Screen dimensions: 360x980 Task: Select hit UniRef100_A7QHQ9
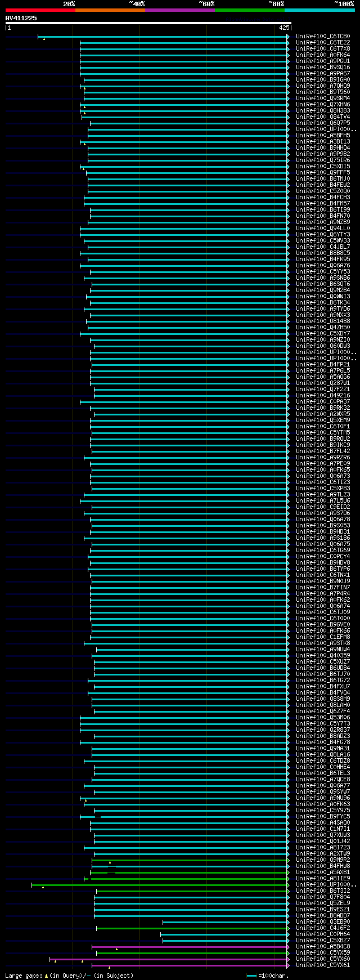(323, 86)
